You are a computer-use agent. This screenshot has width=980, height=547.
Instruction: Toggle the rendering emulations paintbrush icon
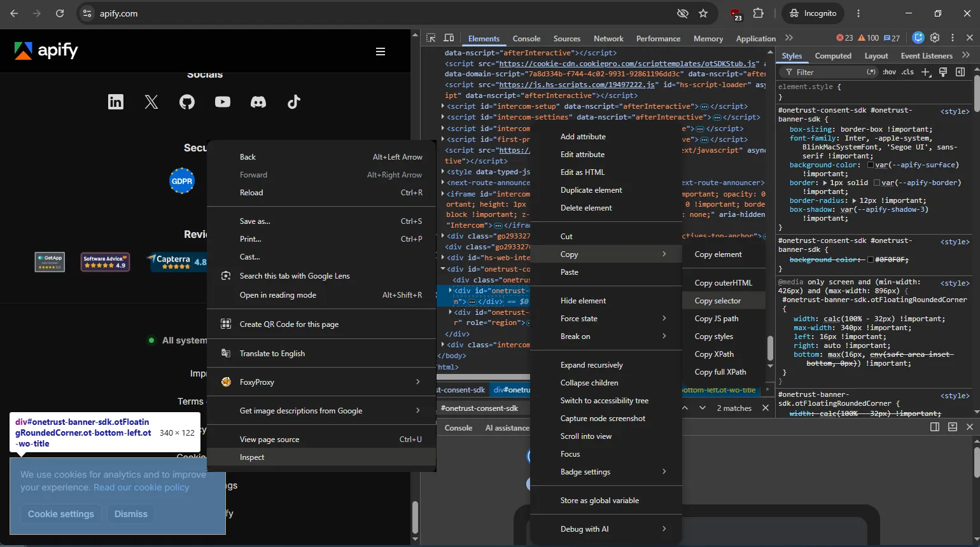(943, 72)
